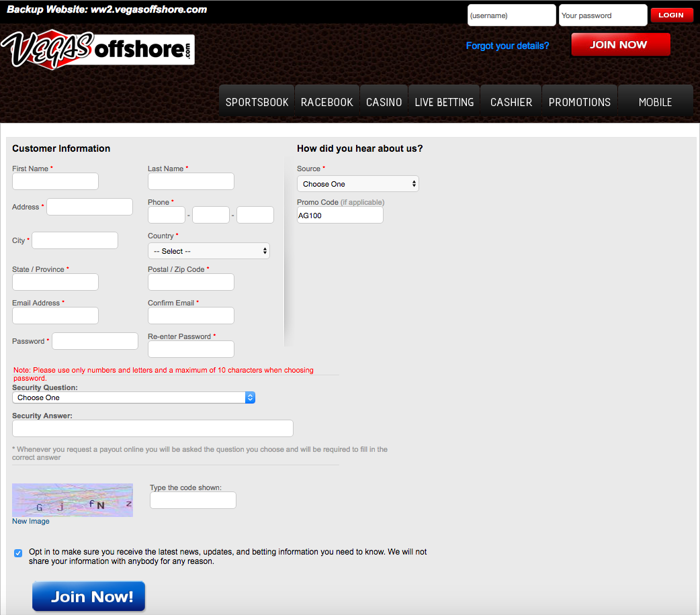700x615 pixels.
Task: Click the first Phone number box
Action: [167, 215]
